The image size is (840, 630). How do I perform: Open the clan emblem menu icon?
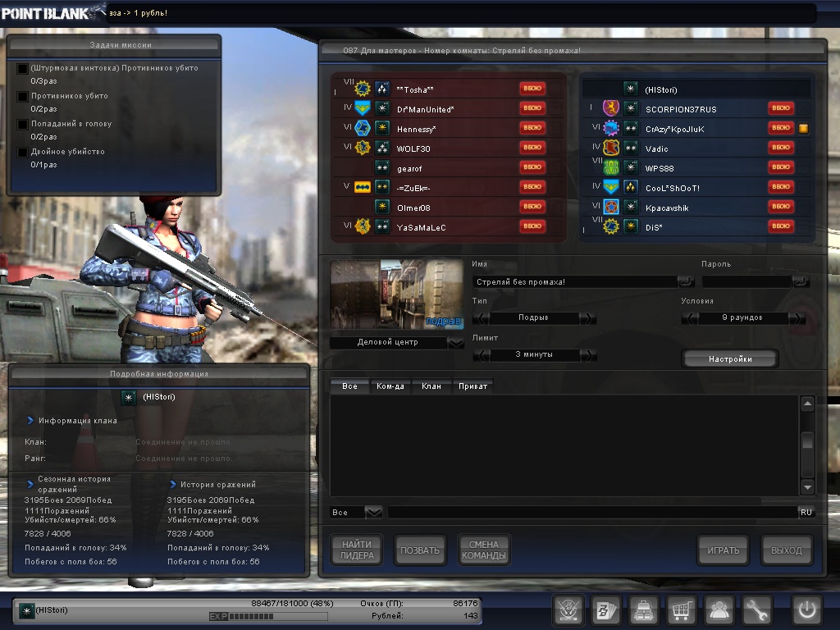(568, 609)
